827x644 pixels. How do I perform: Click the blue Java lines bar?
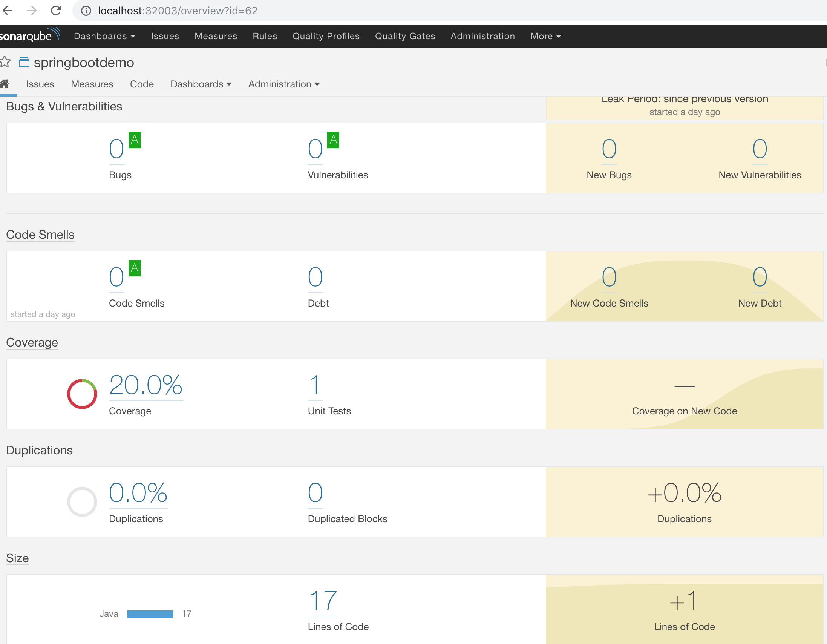(150, 614)
